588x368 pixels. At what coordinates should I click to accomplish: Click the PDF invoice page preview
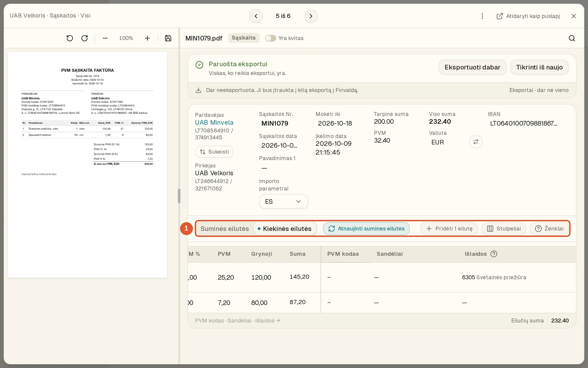pyautogui.click(x=88, y=165)
